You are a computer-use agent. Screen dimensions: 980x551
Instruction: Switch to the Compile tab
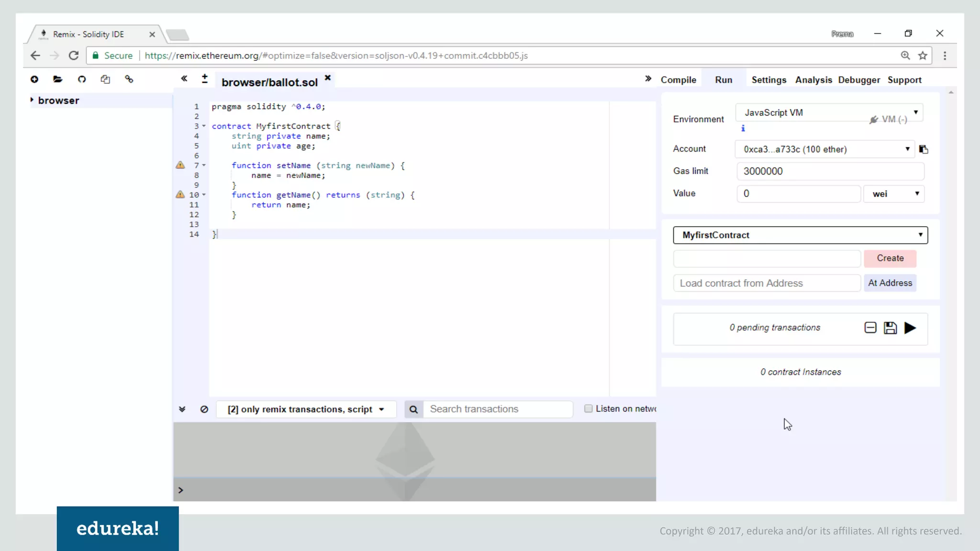pos(678,80)
